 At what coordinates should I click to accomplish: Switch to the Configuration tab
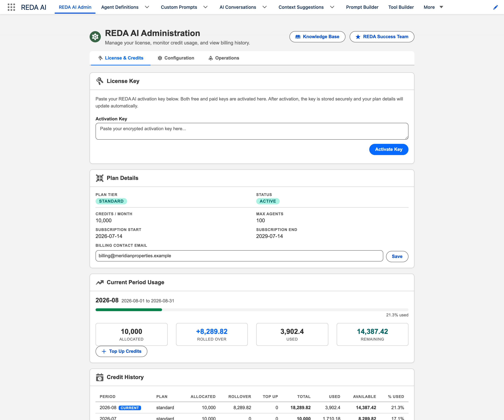pyautogui.click(x=176, y=58)
